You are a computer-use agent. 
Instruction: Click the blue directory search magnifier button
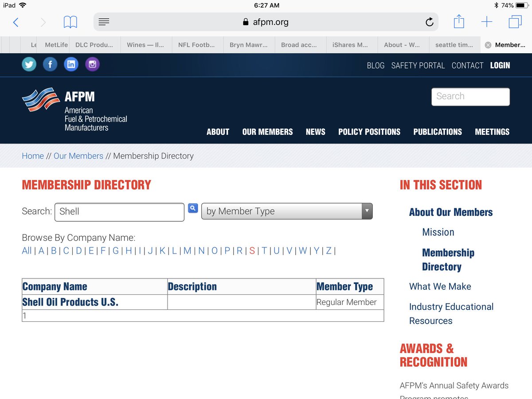click(x=193, y=208)
